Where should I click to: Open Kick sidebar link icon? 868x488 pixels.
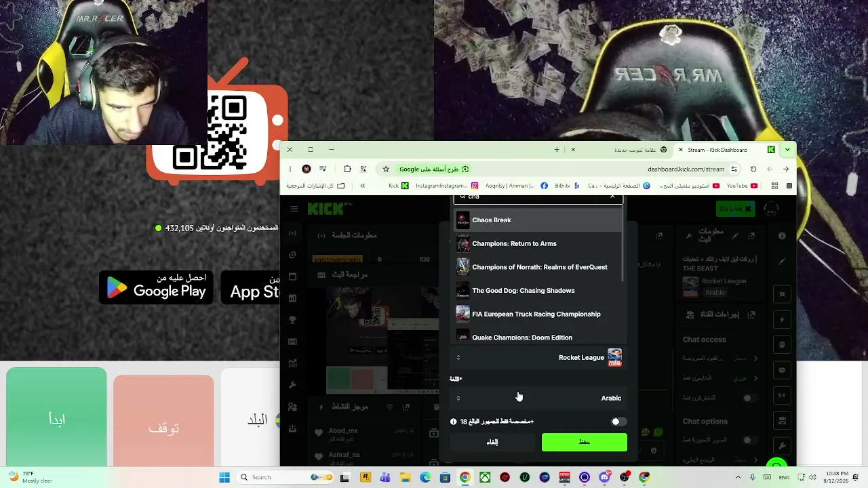[x=292, y=255]
